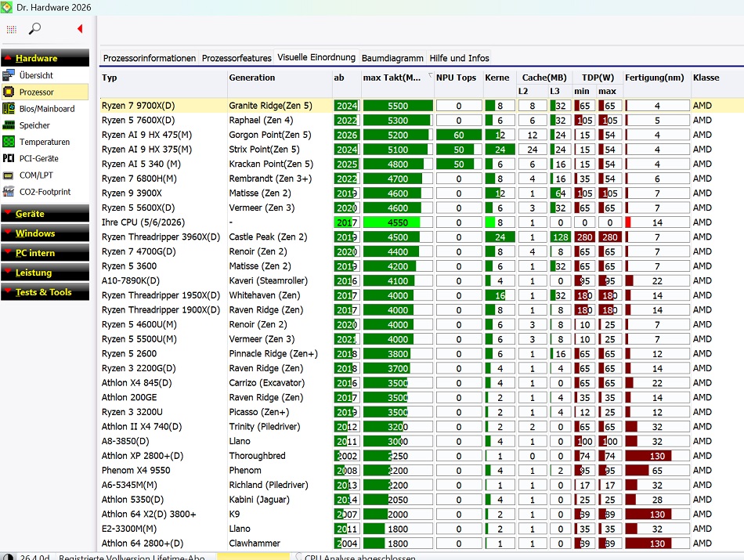This screenshot has width=744, height=560.
Task: Select the Athlon XP 2800+(D) row
Action: point(422,456)
